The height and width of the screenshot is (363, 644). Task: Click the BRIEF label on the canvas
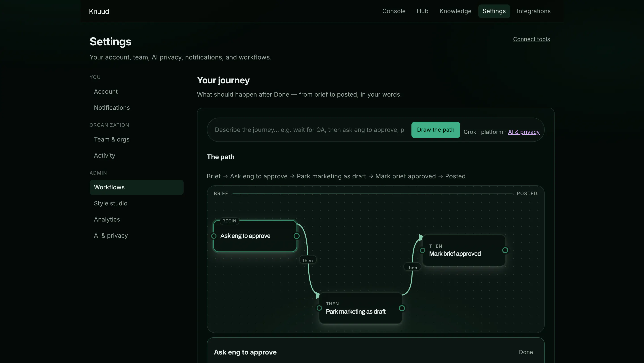pyautogui.click(x=221, y=194)
